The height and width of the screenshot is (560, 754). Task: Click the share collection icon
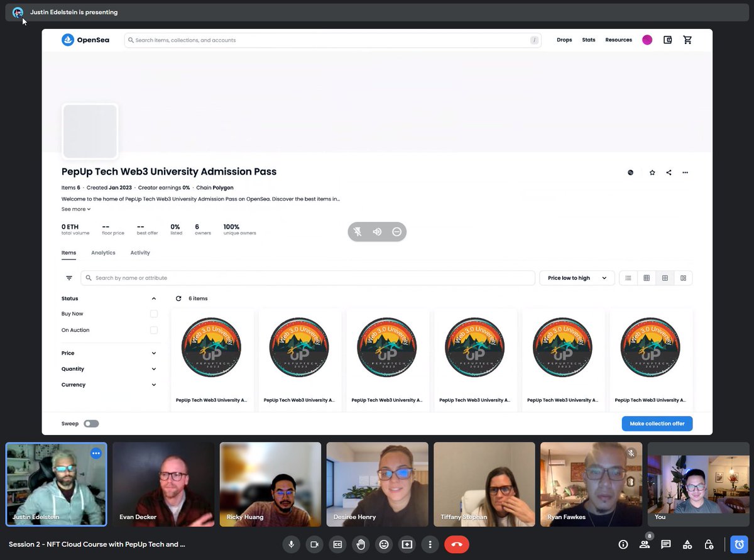669,172
